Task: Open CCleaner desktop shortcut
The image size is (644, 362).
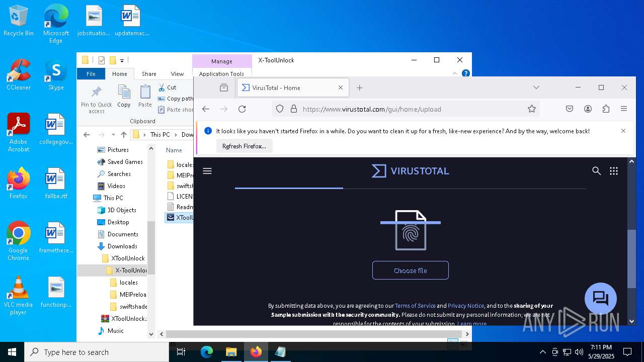Action: click(19, 75)
